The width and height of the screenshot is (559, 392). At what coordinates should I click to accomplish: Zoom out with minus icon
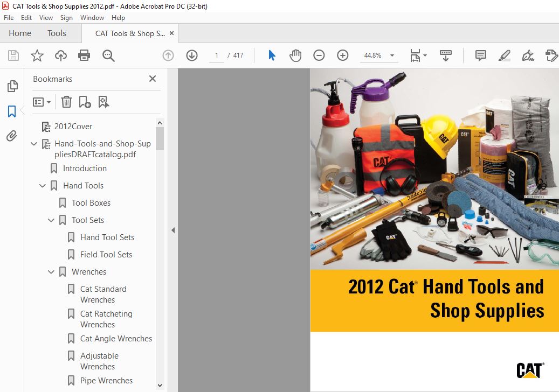click(319, 55)
